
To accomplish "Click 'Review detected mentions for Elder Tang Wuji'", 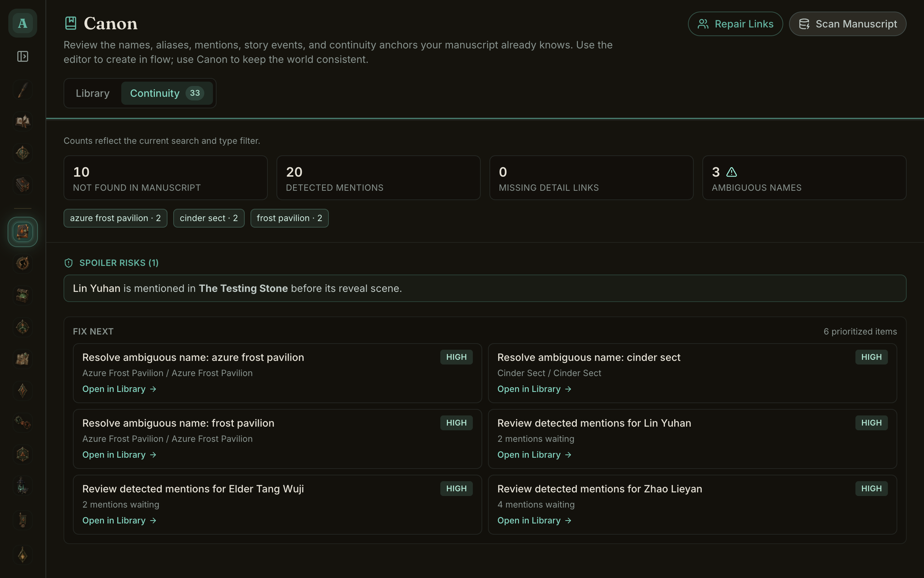I will [193, 489].
